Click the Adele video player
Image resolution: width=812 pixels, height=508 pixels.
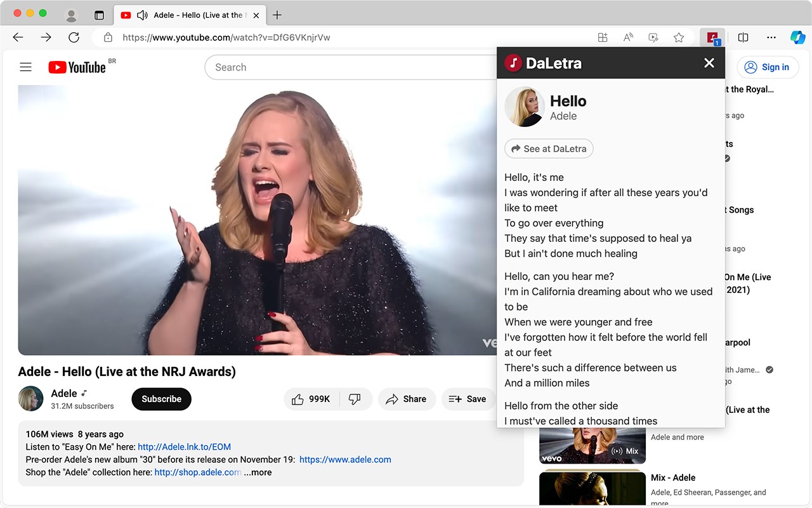tap(258, 220)
